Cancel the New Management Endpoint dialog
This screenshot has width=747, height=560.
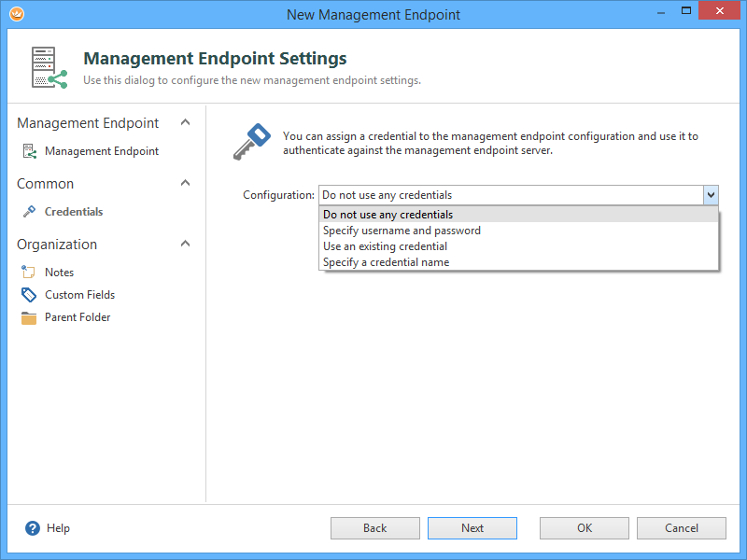[x=681, y=528]
